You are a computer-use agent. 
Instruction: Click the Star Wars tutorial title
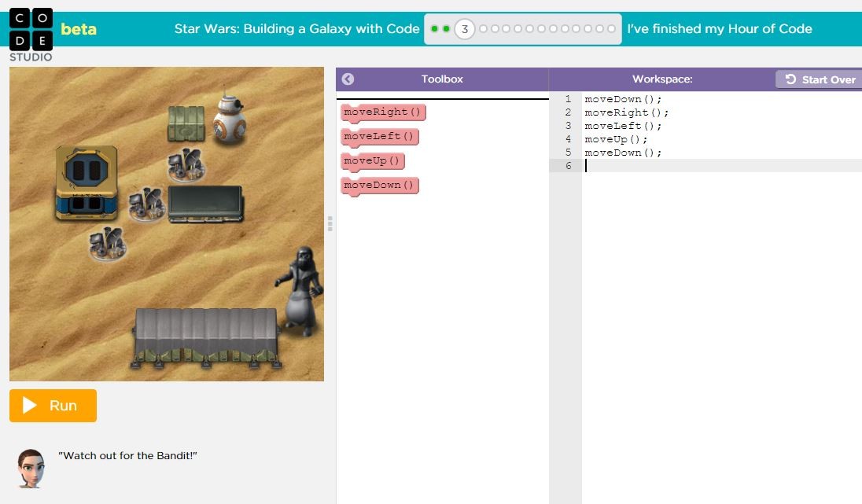(x=297, y=28)
